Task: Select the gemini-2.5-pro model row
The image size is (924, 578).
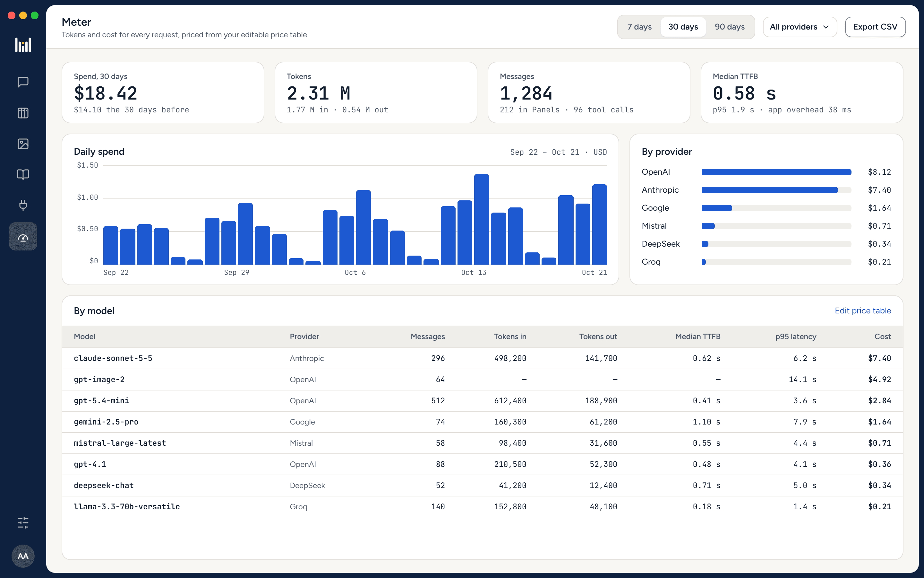Action: click(x=482, y=422)
